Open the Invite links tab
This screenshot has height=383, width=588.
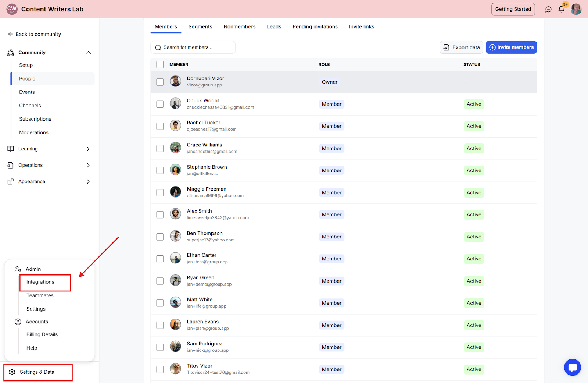pos(362,27)
